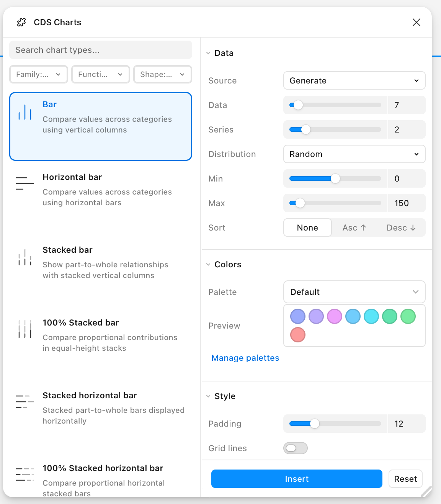Click the Data count slider
441x504 pixels.
(335, 105)
